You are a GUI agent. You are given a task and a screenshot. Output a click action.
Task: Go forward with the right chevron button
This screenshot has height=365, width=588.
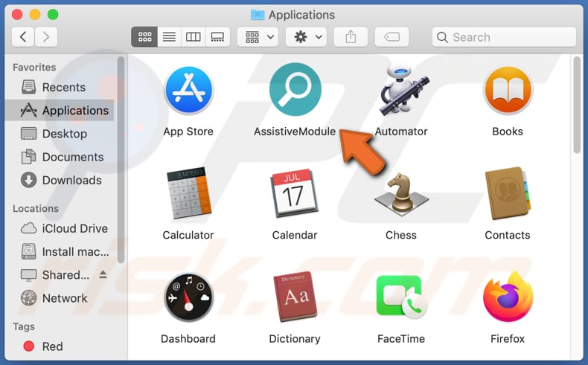(46, 36)
